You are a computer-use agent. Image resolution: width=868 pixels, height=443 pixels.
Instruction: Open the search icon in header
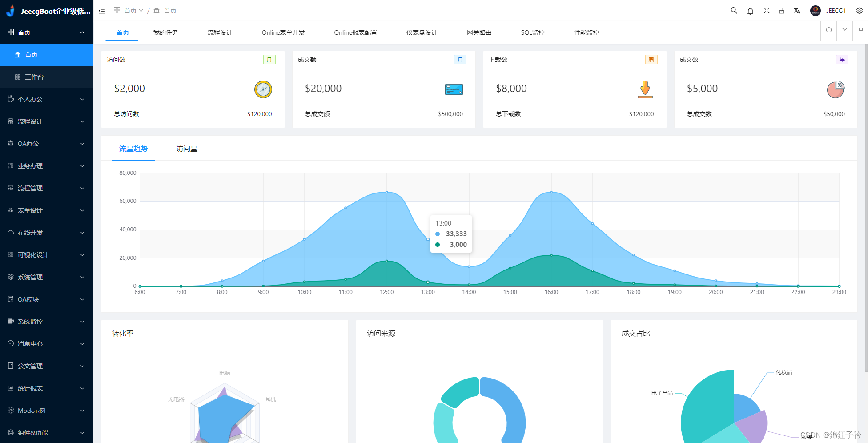734,11
